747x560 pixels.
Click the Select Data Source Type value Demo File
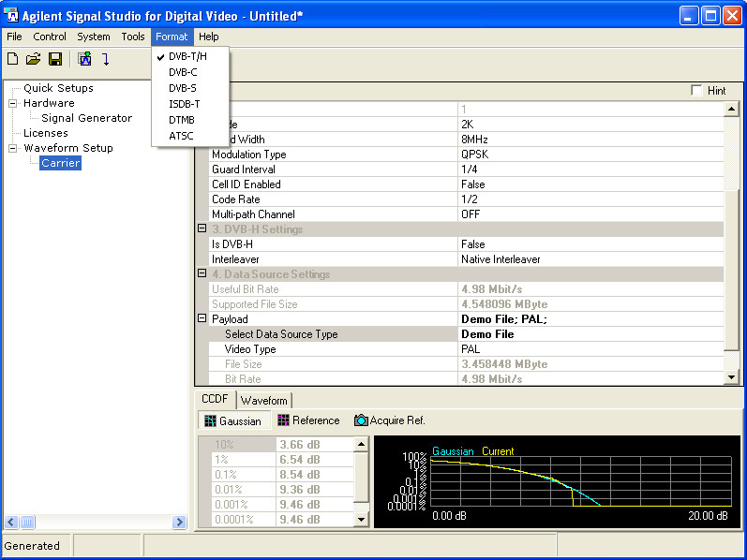pyautogui.click(x=590, y=334)
